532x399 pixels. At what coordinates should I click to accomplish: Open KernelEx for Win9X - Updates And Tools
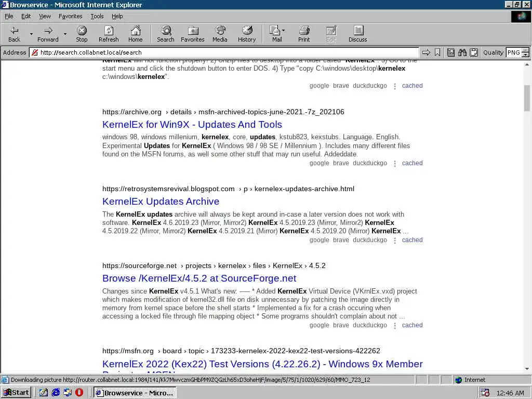click(192, 125)
